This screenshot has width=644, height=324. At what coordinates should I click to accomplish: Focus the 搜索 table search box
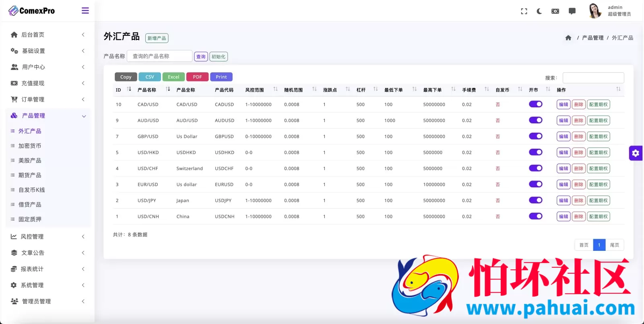(x=593, y=78)
